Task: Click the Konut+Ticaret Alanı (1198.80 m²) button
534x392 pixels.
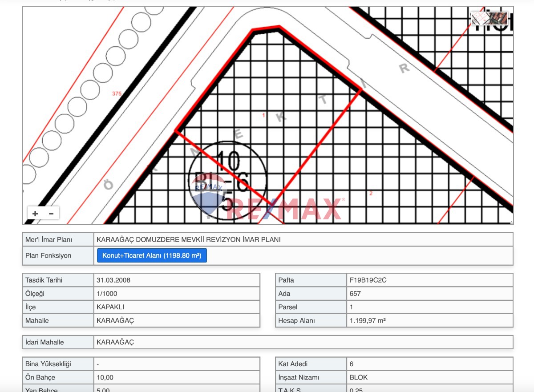Action: (x=152, y=256)
